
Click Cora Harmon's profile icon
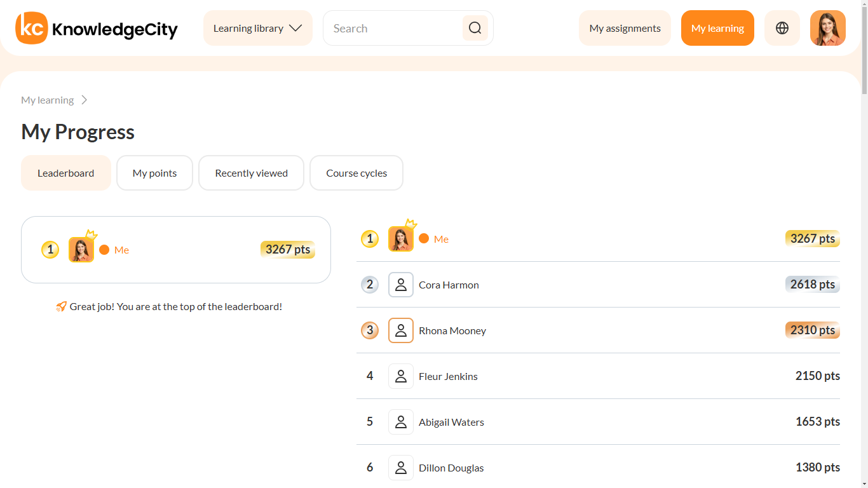[x=400, y=285]
